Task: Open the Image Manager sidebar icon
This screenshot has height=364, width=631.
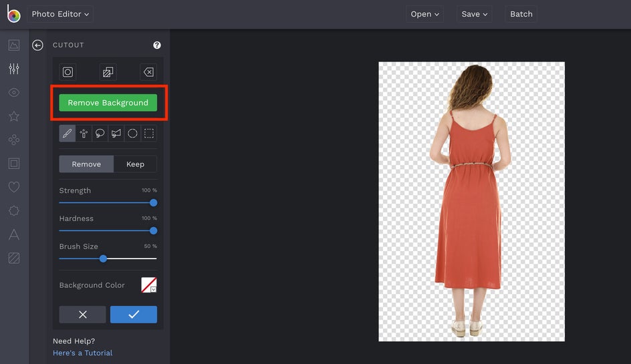Action: point(13,45)
